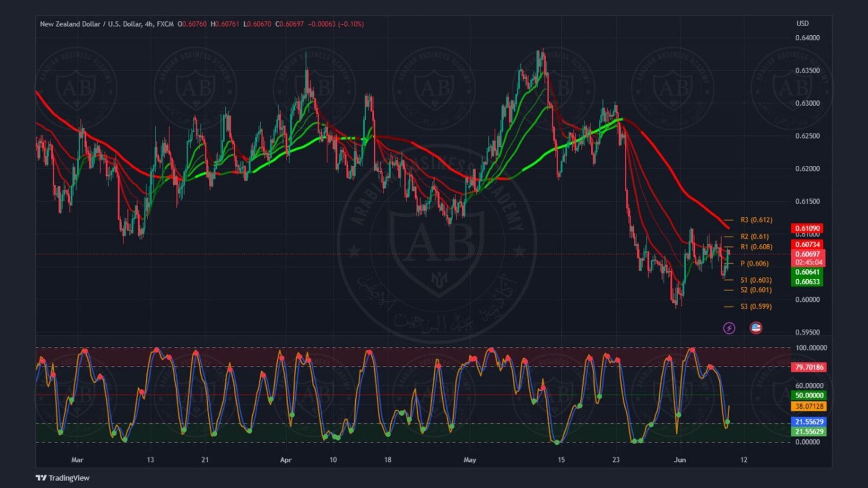Screen dimensions: 868x488
Task: Click the purple lightning bolt event icon
Action: tap(729, 328)
